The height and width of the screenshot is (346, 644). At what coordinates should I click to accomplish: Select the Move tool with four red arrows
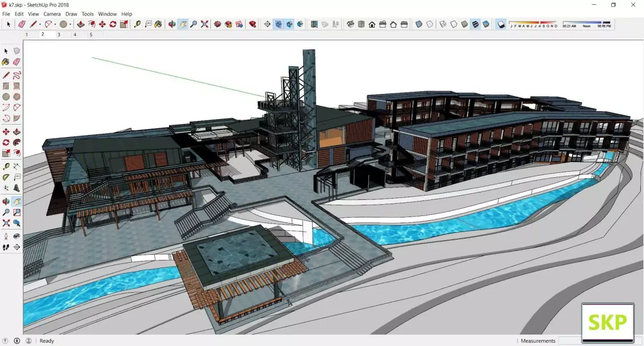tap(102, 24)
